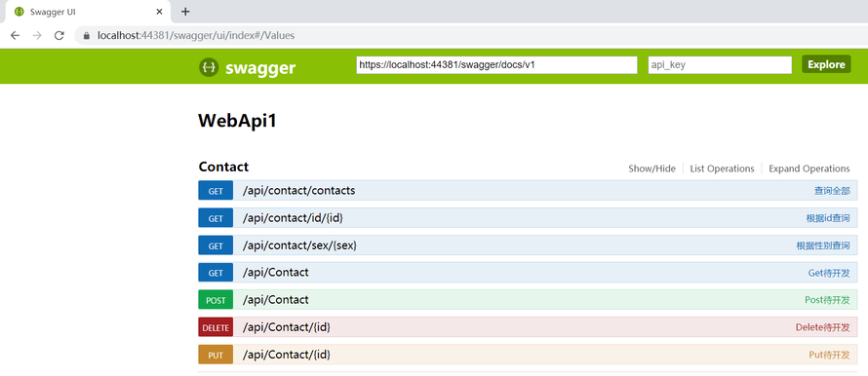The image size is (868, 376).
Task: Click the swagger logo icon
Action: pyautogui.click(x=209, y=67)
